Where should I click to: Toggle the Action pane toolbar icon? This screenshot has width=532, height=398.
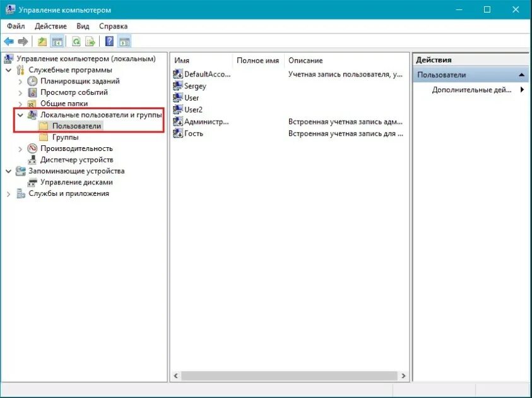124,42
